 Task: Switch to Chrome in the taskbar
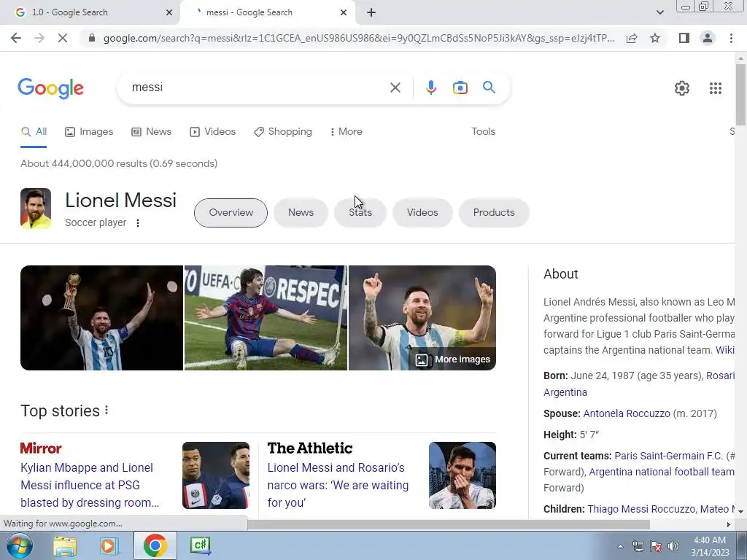[x=155, y=545]
